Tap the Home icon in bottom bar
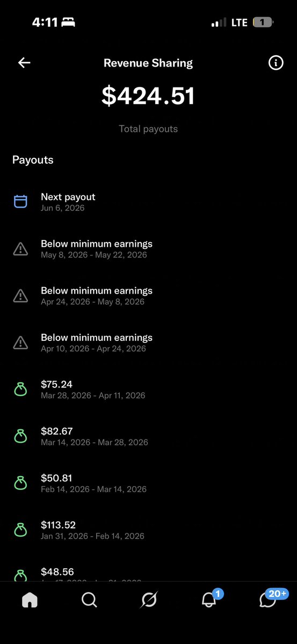The width and height of the screenshot is (297, 644). click(x=30, y=600)
